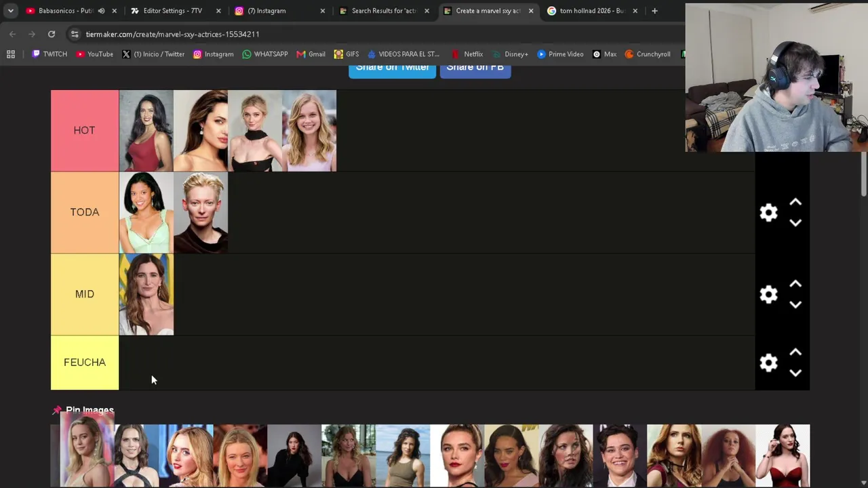868x488 pixels.
Task: Open the YouTube bookmark
Action: point(95,54)
